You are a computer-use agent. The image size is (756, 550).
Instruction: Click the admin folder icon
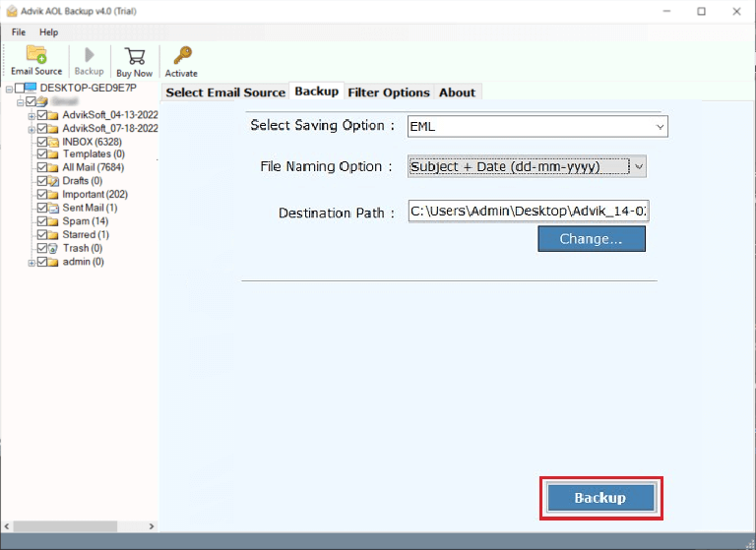(53, 262)
